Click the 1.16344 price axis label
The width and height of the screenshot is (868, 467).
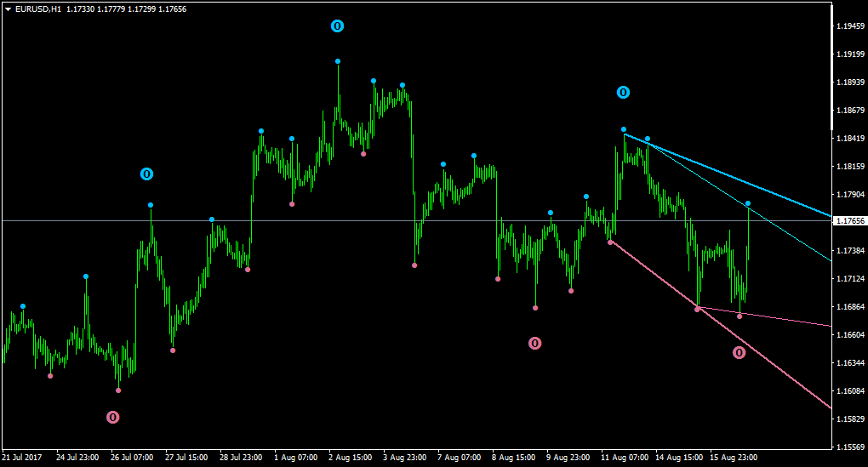[850, 363]
